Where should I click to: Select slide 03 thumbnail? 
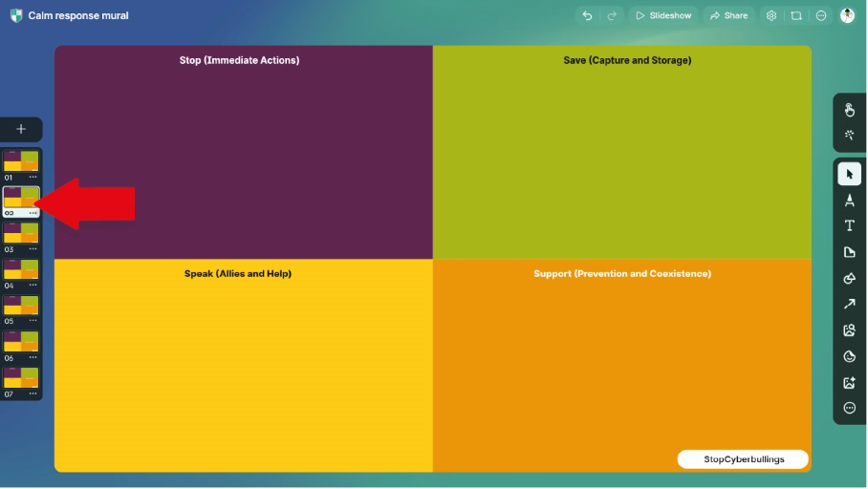coord(21,233)
